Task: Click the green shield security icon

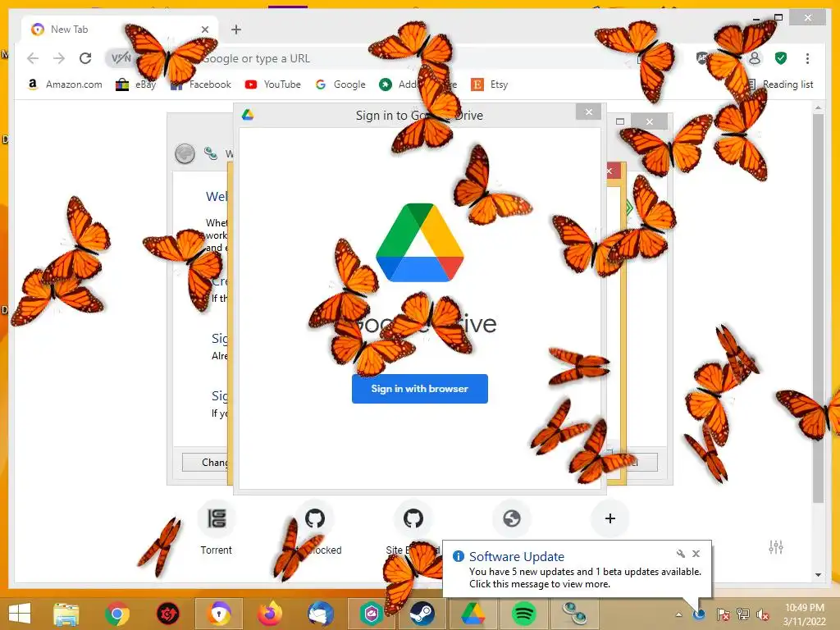Action: pos(781,58)
